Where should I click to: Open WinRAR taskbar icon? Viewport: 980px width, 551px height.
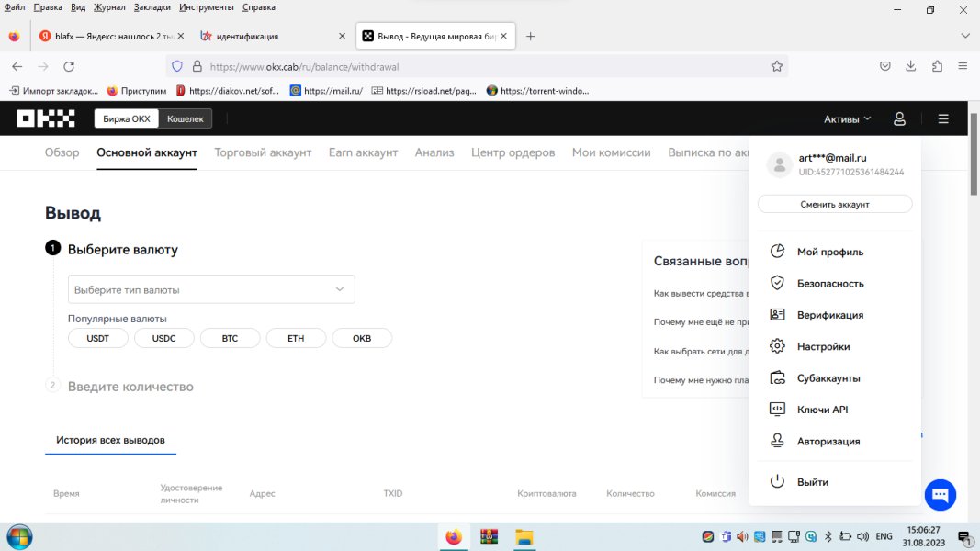click(489, 536)
